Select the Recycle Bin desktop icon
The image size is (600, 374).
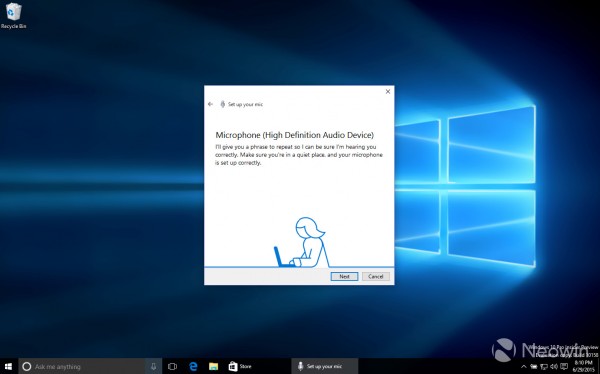[x=13, y=15]
